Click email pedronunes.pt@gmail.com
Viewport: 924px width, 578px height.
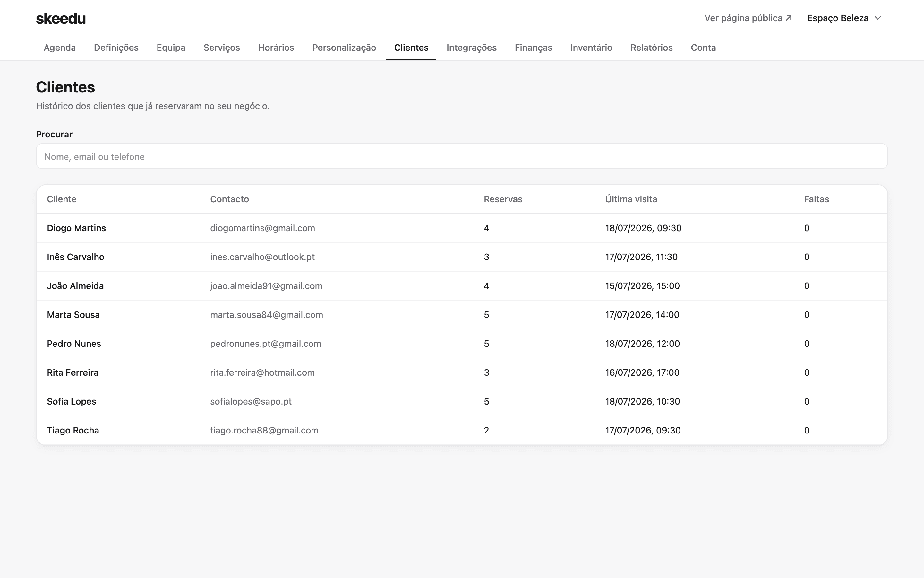coord(266,344)
